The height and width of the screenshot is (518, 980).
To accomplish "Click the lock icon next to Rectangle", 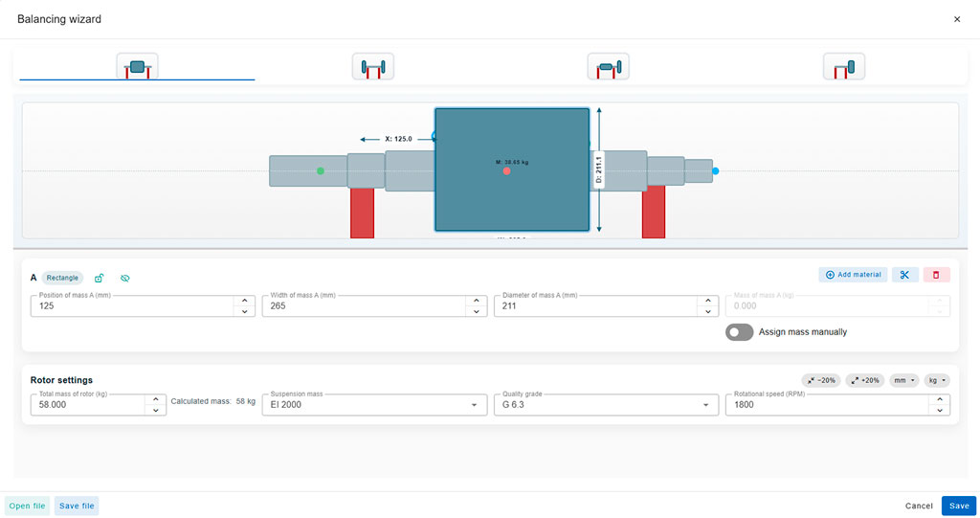I will click(99, 278).
